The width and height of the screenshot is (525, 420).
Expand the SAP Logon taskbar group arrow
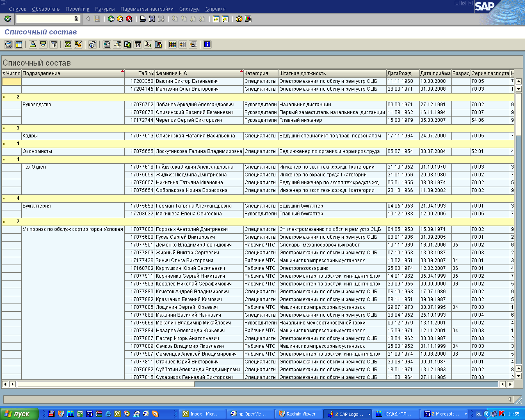[x=369, y=414]
